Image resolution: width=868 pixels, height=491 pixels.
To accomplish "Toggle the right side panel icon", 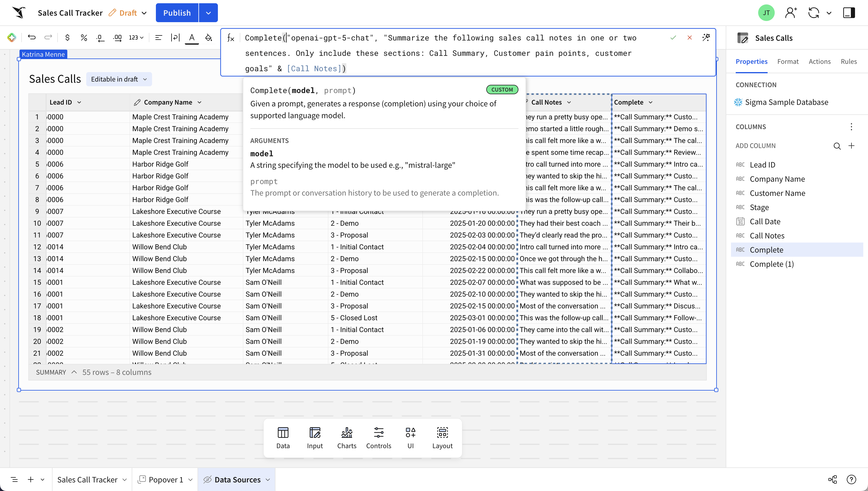I will 849,13.
